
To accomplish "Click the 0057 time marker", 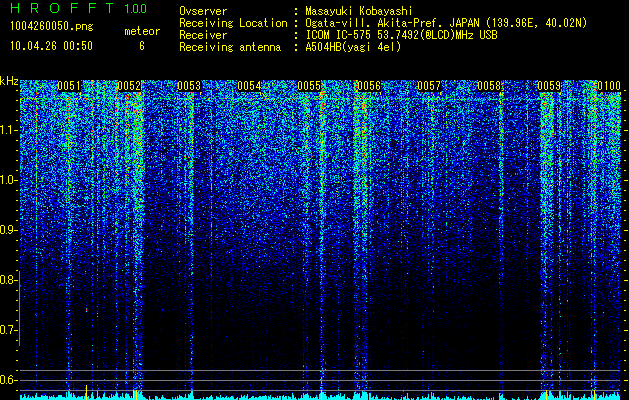I will (x=429, y=86).
